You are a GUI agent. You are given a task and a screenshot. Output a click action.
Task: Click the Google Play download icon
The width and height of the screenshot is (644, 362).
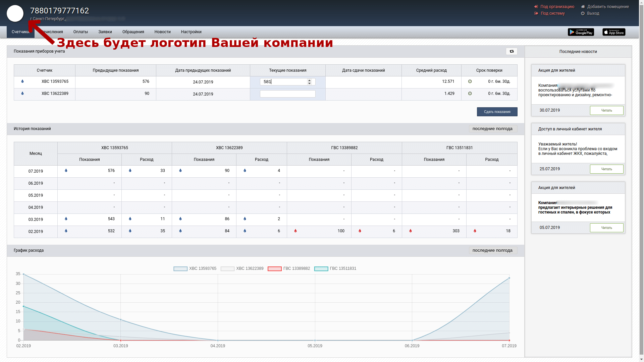tap(581, 32)
